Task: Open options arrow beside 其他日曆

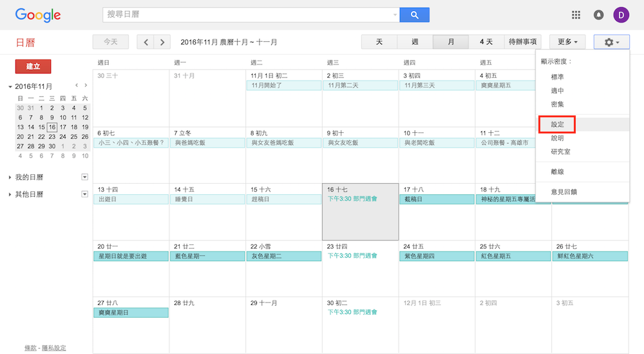Action: 84,194
